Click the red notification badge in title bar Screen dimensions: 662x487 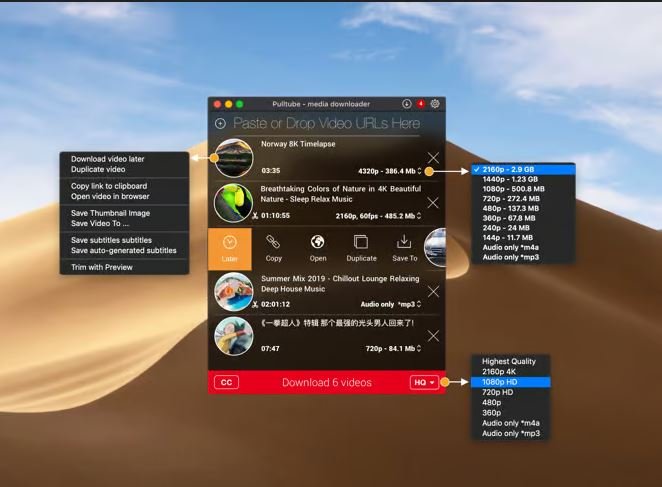421,103
